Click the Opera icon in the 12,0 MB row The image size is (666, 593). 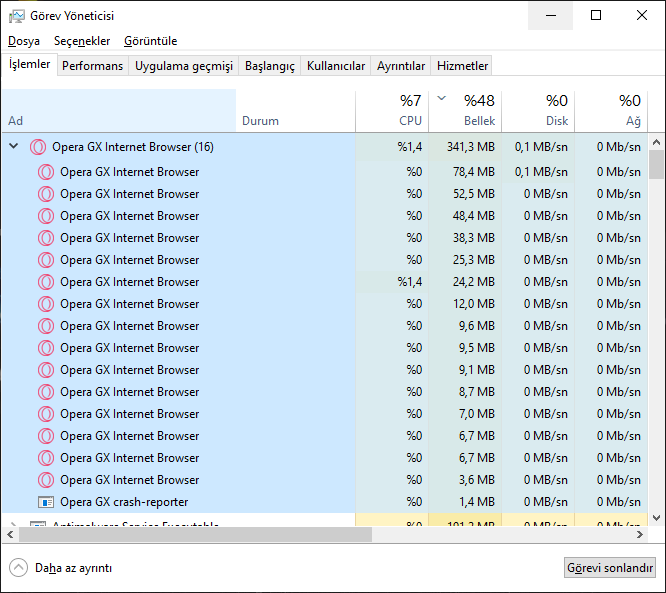(46, 304)
